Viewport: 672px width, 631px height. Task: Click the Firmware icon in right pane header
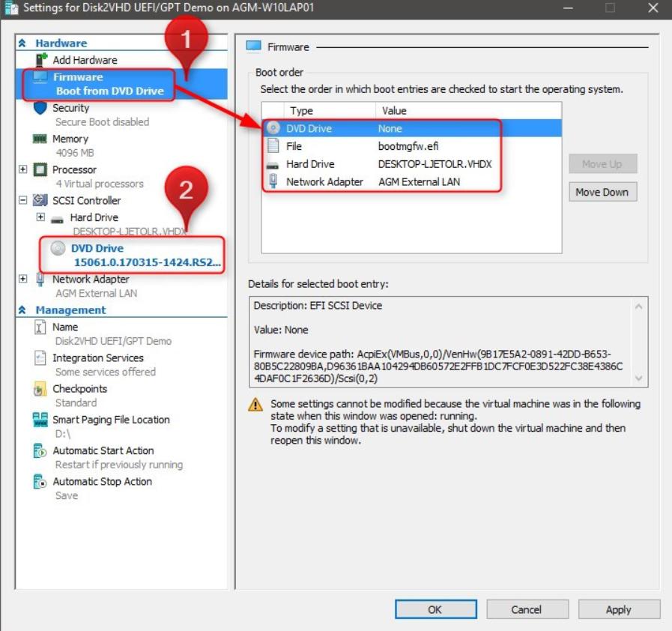click(254, 46)
